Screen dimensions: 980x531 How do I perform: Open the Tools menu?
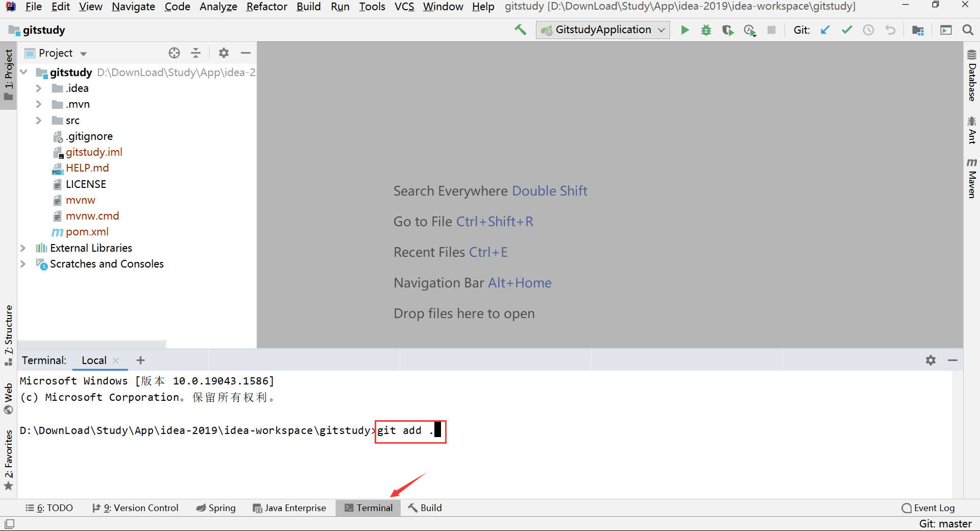(x=372, y=7)
